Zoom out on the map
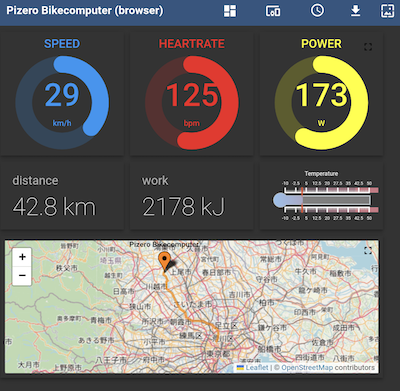 [22, 276]
